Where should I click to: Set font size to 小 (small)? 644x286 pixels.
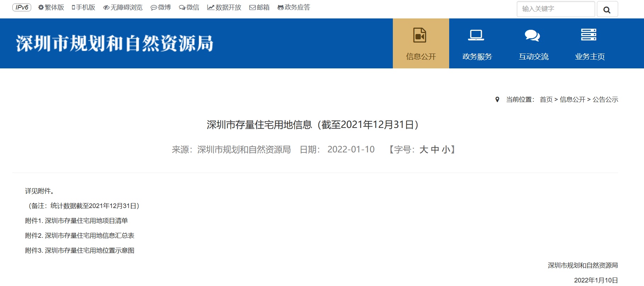click(446, 150)
